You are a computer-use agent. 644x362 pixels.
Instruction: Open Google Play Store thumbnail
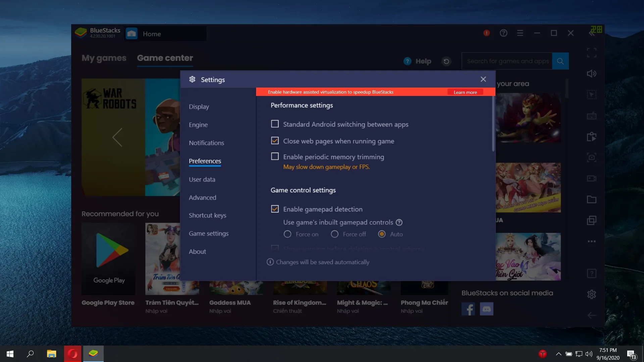[108, 259]
